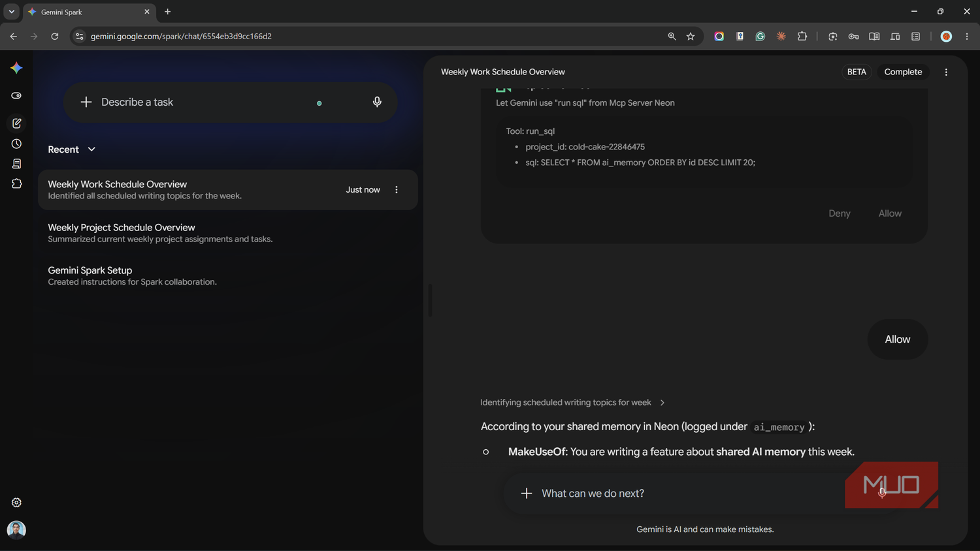Click the browser forward arrow
The width and height of the screenshot is (980, 551).
(34, 37)
